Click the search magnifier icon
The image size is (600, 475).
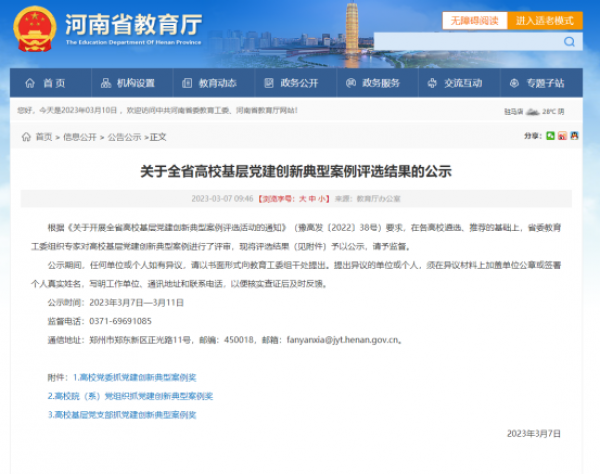click(x=569, y=42)
